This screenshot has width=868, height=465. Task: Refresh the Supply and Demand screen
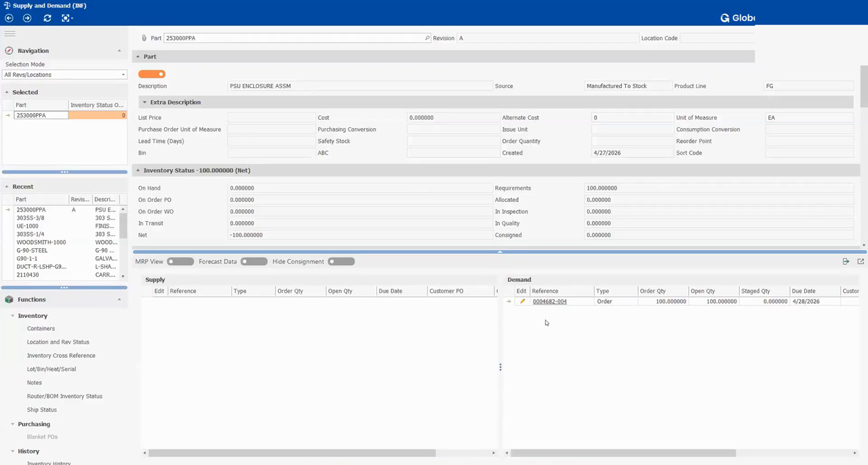pyautogui.click(x=47, y=18)
